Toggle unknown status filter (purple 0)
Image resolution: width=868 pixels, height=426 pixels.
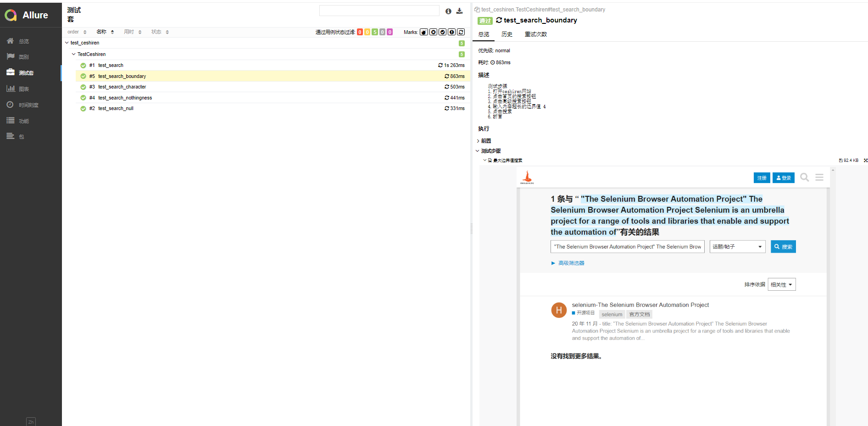(x=389, y=32)
